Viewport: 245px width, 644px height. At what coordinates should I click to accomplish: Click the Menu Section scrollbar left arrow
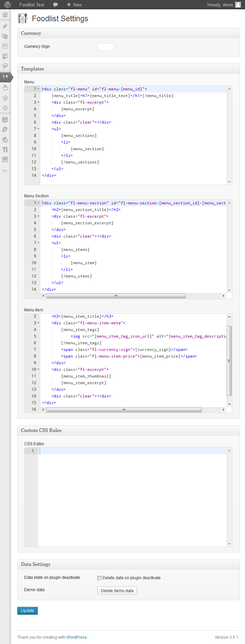(x=43, y=296)
